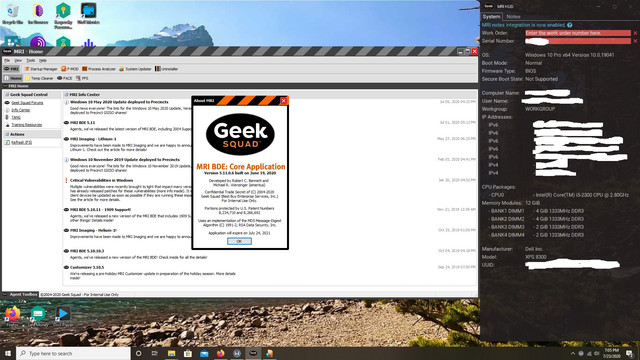Open the teal hexagon desktop shortcut

tap(38, 316)
